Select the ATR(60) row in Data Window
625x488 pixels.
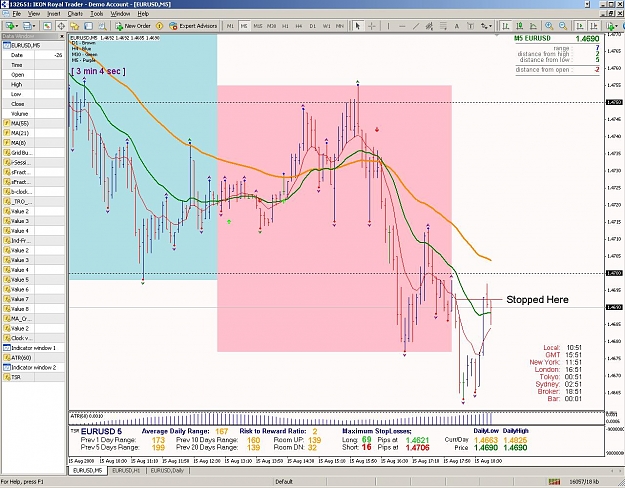(x=33, y=358)
